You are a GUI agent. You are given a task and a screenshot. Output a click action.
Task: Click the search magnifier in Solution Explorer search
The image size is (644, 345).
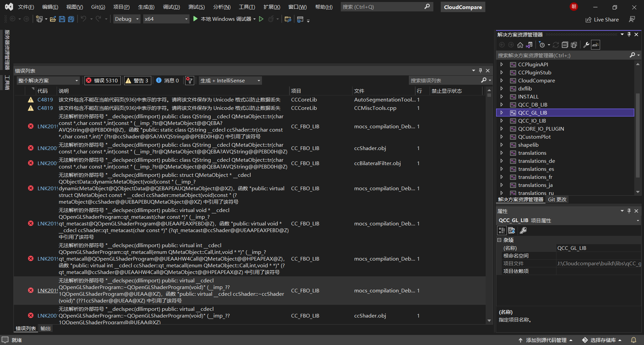tap(632, 55)
